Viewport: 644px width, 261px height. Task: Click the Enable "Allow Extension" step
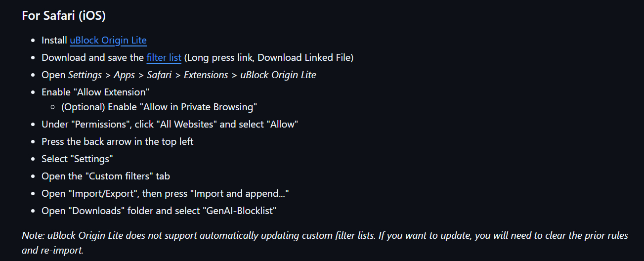pyautogui.click(x=95, y=91)
